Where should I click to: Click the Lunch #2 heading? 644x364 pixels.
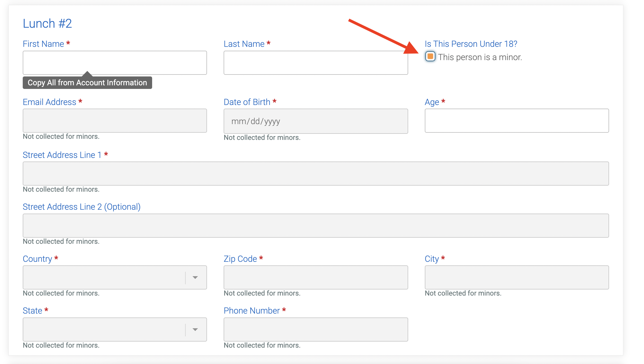(x=47, y=24)
